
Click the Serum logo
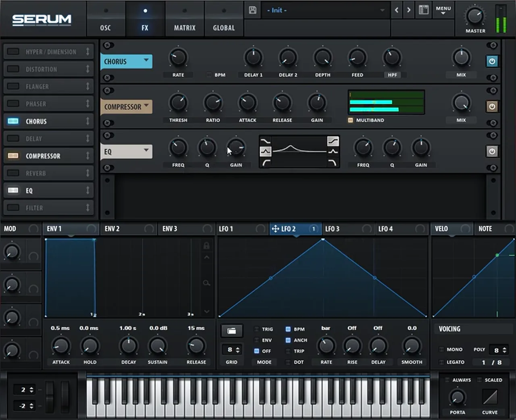pyautogui.click(x=42, y=19)
